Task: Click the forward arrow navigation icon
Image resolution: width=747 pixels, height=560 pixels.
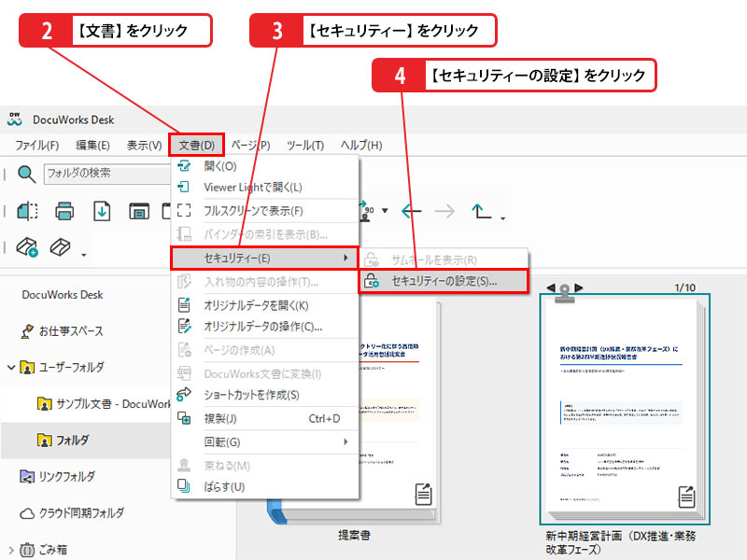Action: pos(445,211)
